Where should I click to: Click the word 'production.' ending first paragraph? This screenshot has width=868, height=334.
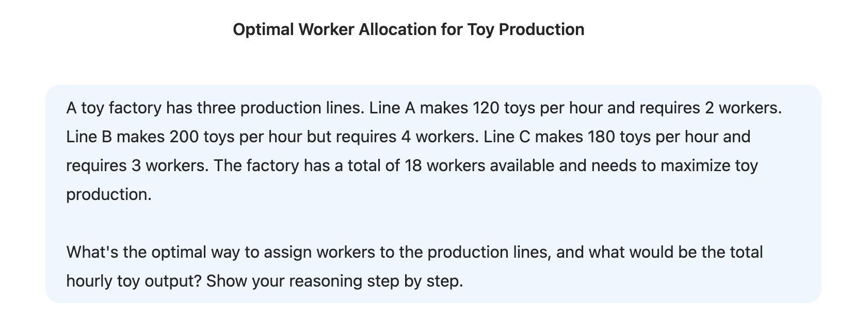109,195
